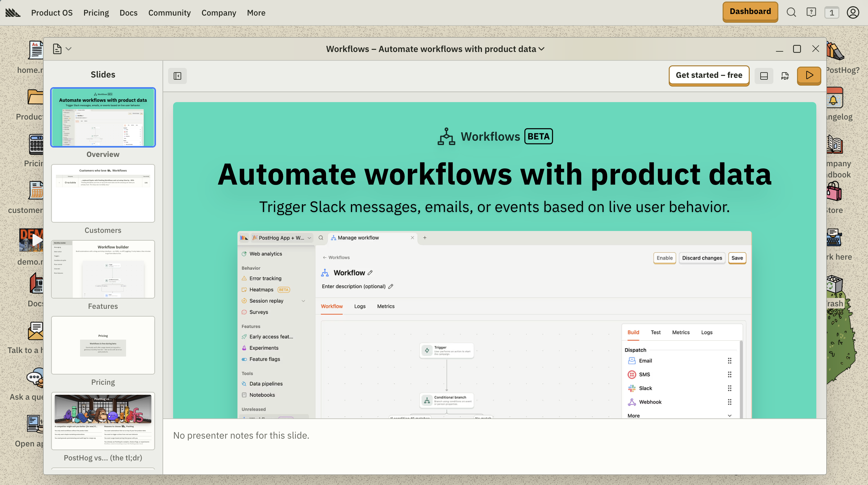
Task: Export the presentation as PDF
Action: pyautogui.click(x=785, y=76)
